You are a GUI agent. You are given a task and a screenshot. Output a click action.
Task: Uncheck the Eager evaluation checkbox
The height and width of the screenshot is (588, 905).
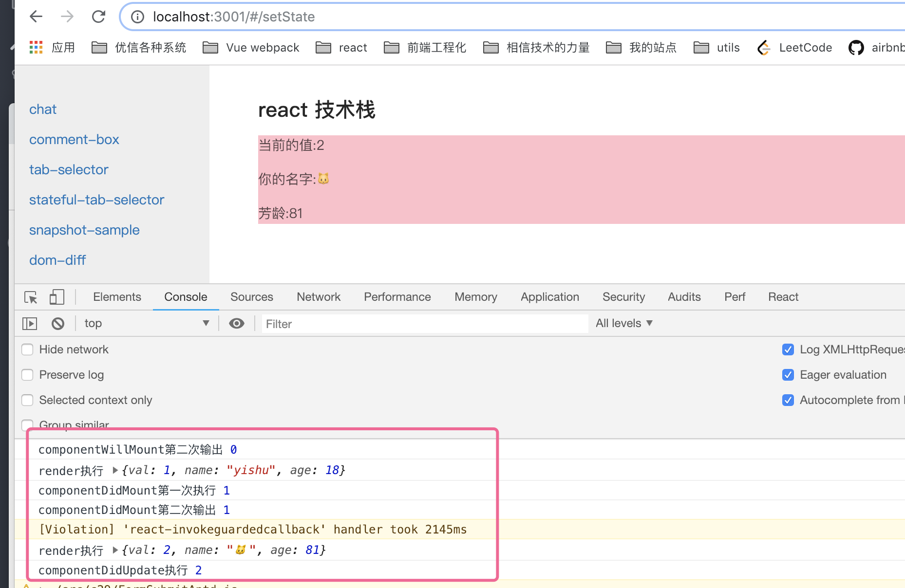(x=788, y=375)
